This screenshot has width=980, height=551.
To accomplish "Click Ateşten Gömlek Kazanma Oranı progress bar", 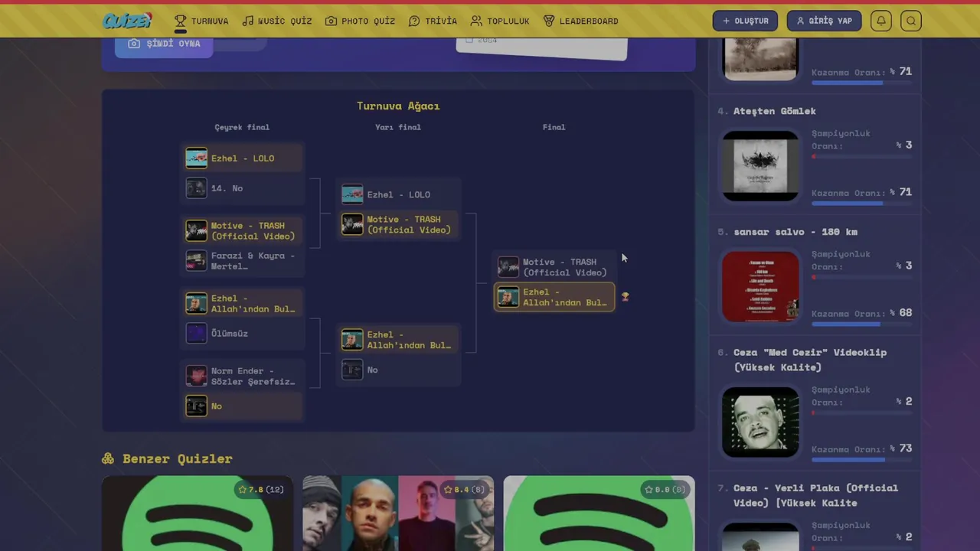I will point(862,204).
